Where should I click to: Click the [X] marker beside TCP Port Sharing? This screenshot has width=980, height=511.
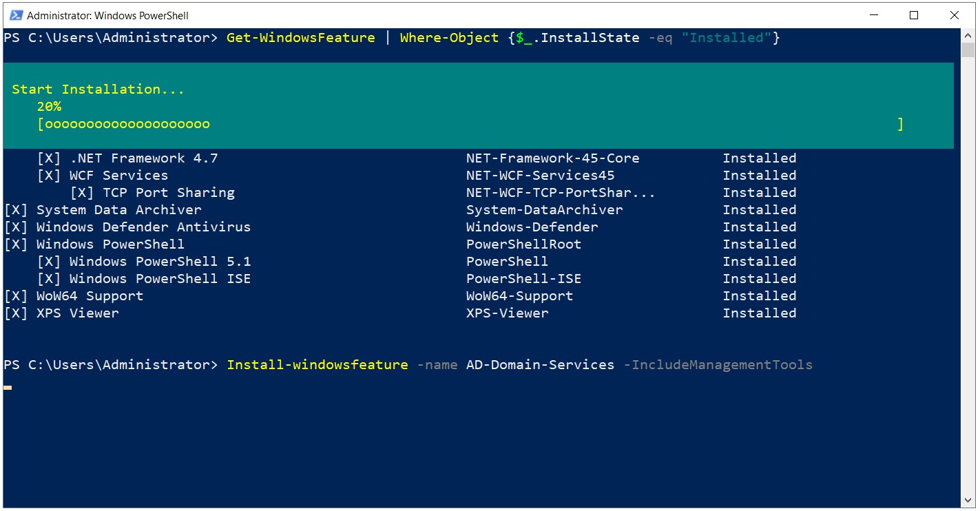tap(82, 192)
